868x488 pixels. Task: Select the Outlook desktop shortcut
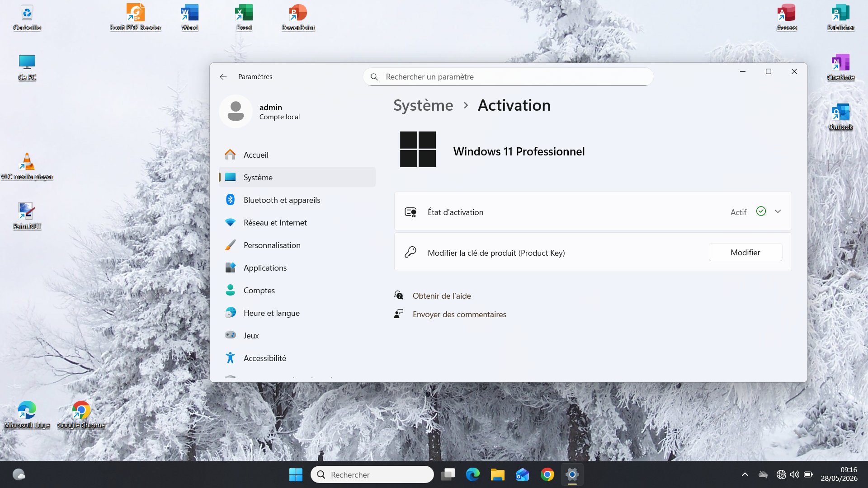pyautogui.click(x=840, y=117)
